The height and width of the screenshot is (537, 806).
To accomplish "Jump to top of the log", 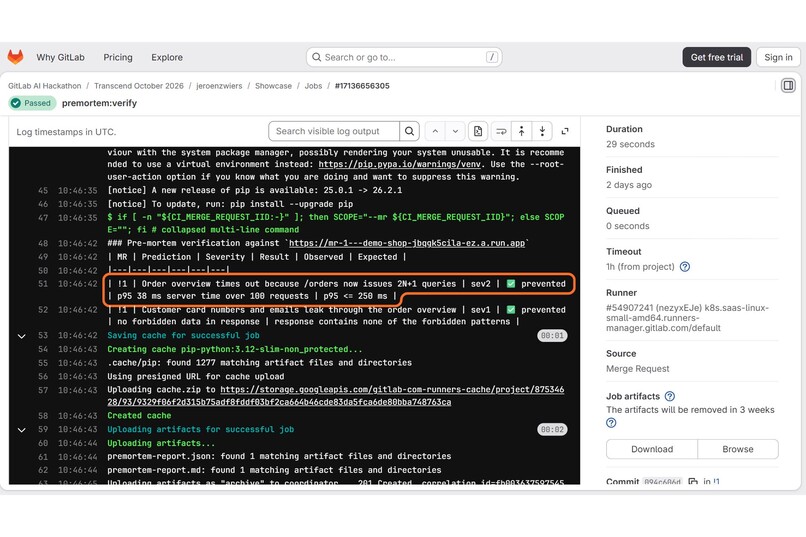I will click(521, 131).
